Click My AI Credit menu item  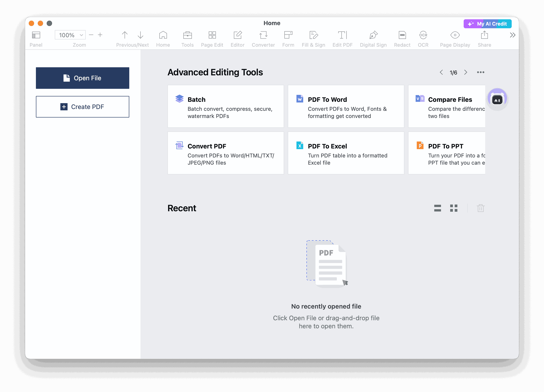(487, 24)
